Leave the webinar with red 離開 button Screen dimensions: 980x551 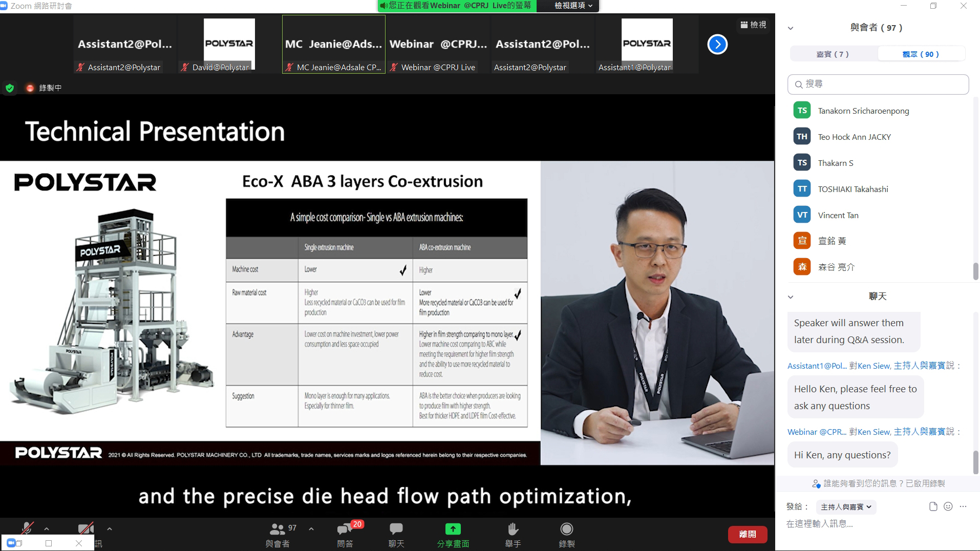[748, 534]
